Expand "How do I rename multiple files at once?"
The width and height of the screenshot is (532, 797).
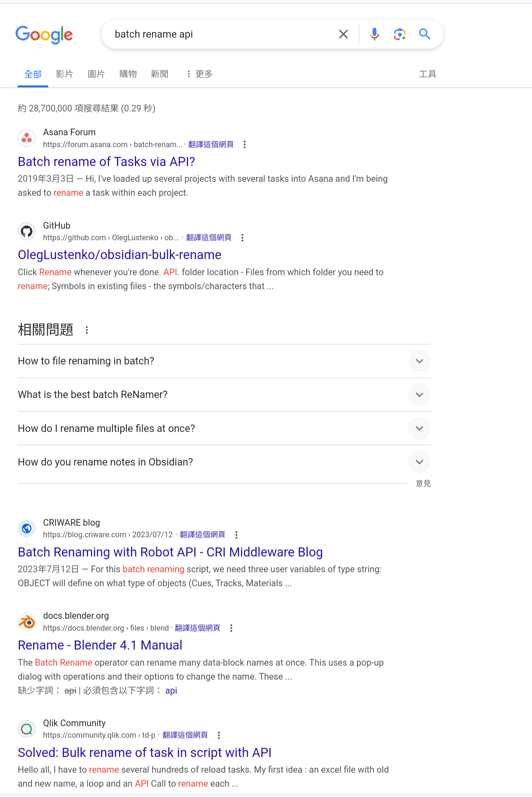pyautogui.click(x=224, y=429)
